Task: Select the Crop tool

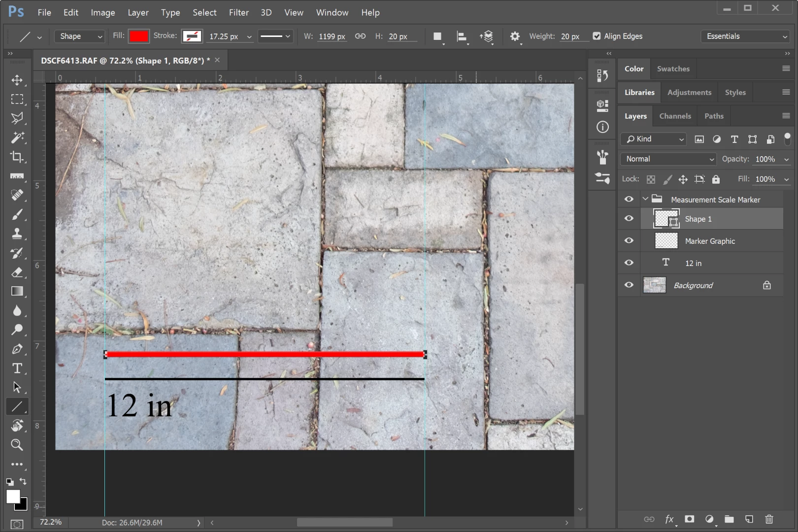Action: (x=17, y=157)
